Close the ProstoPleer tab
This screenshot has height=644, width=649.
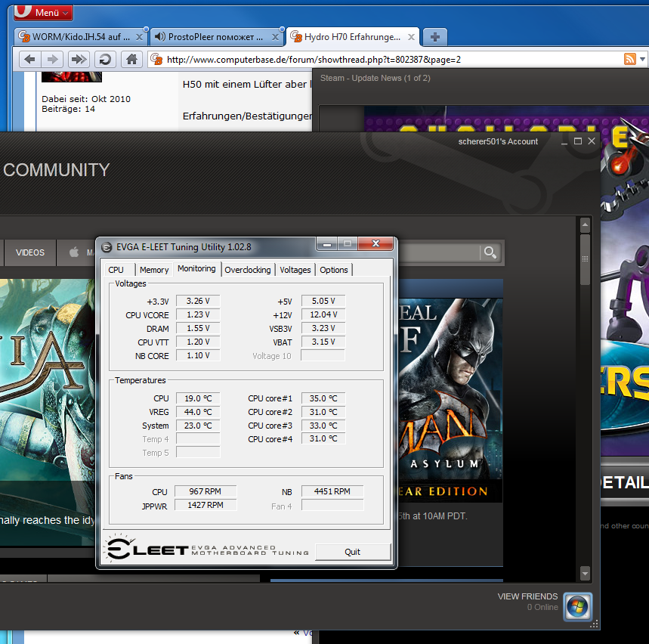point(275,37)
